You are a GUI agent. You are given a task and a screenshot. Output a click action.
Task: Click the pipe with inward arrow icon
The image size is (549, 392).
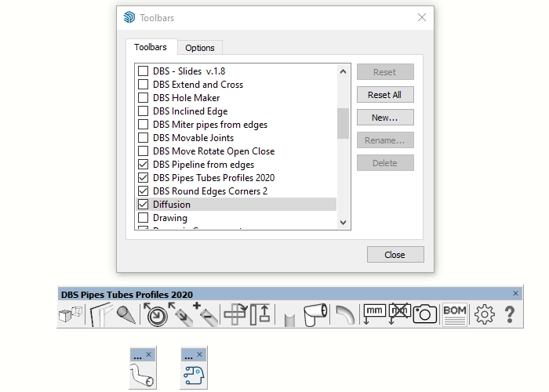(180, 314)
